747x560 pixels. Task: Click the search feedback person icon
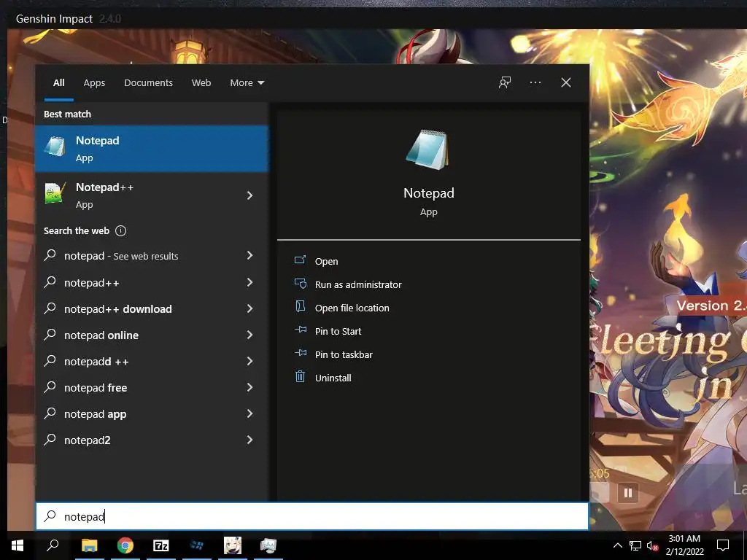[505, 83]
